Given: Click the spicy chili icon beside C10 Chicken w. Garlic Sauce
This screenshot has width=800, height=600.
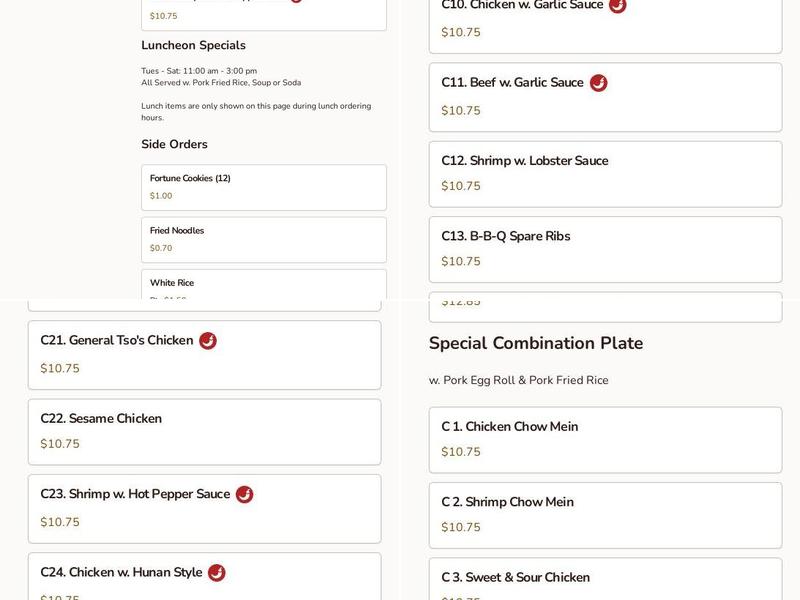Looking at the screenshot, I should [618, 5].
